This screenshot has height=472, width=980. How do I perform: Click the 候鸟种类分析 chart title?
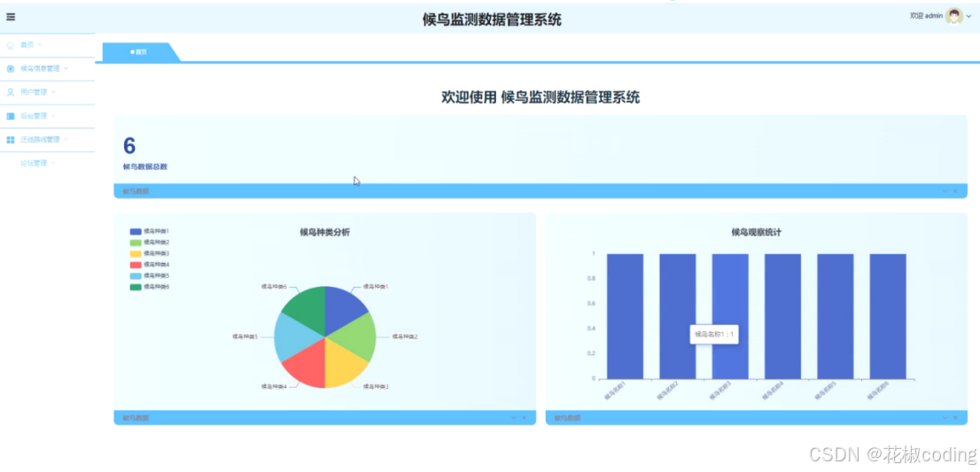click(x=325, y=232)
